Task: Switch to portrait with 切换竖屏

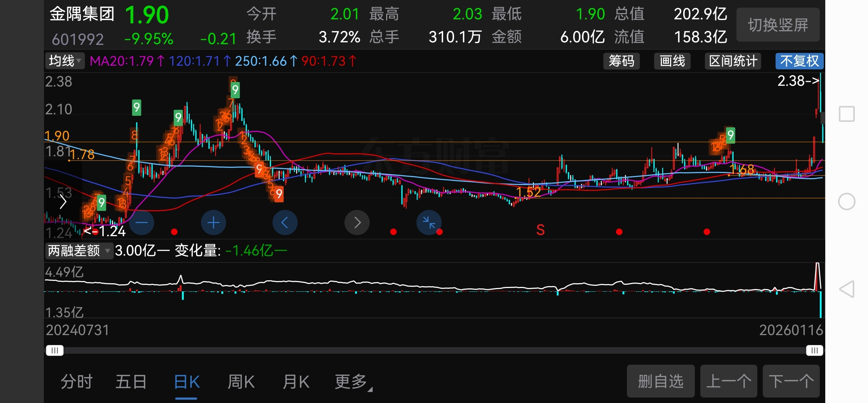Action: pos(778,25)
